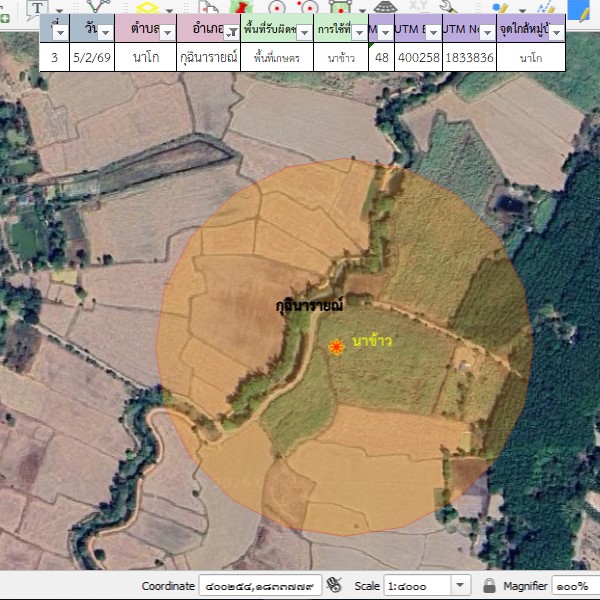Click the กุฉินารายณ์ label on map
Viewport: 600px width, 600px height.
309,303
